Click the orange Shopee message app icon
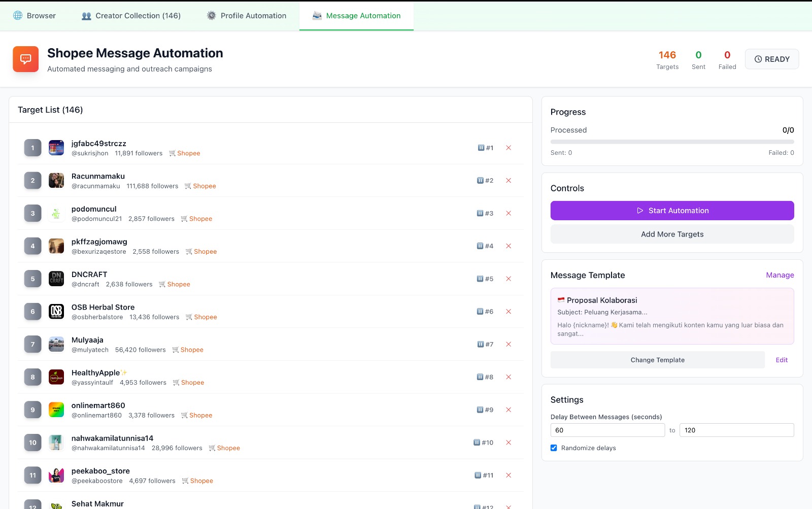 (26, 59)
